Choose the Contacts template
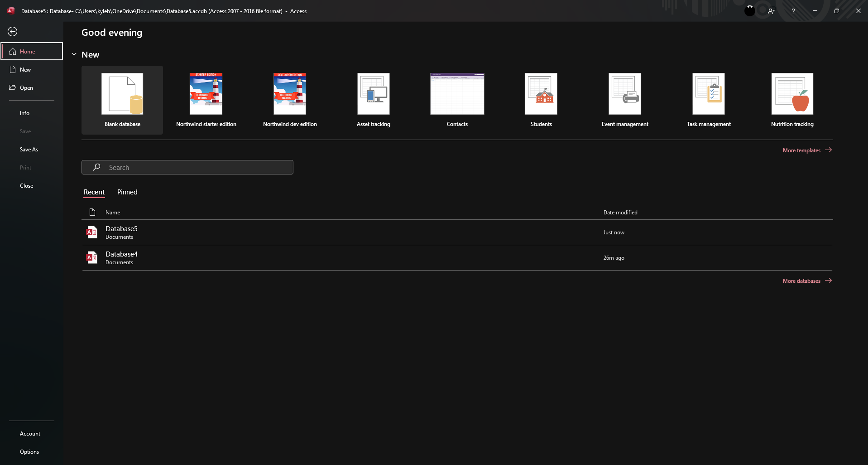 point(457,100)
